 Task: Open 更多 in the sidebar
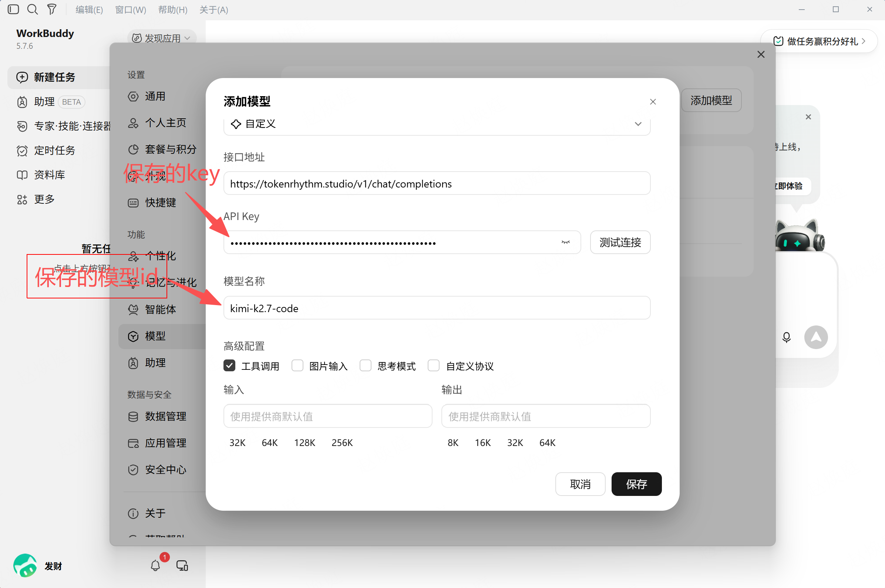click(44, 199)
